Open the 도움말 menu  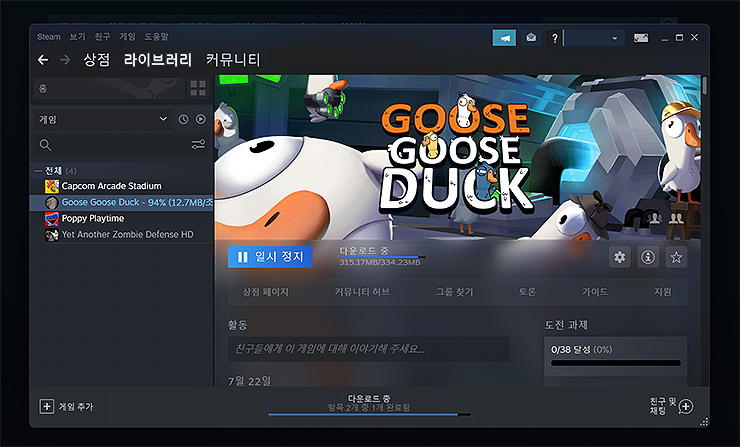156,37
